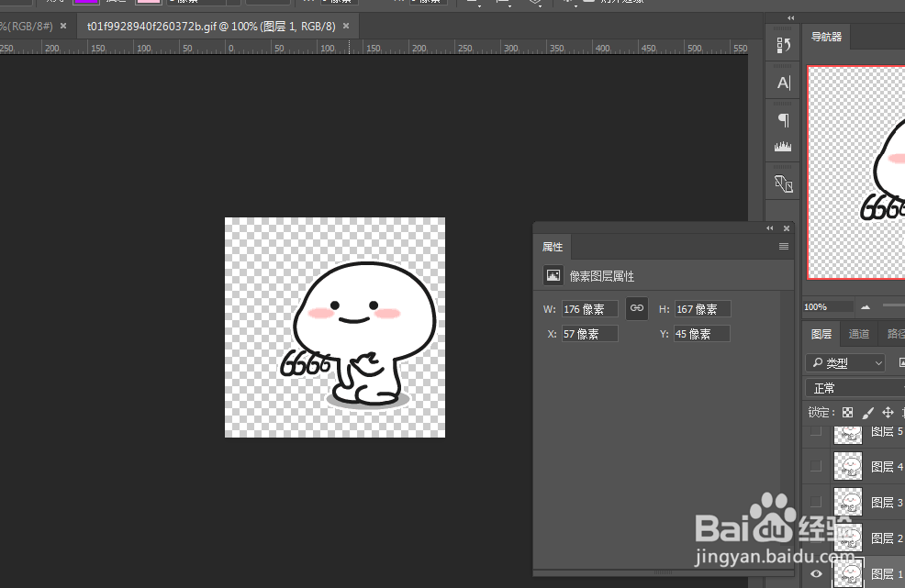This screenshot has width=905, height=588.
Task: Click lock image pixels brush icon
Action: click(x=867, y=412)
